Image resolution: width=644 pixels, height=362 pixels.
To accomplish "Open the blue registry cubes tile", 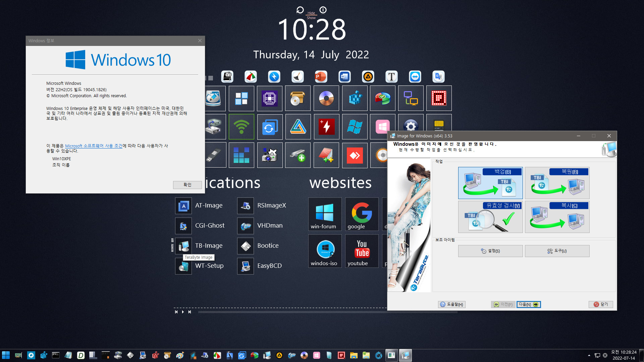I will click(355, 99).
